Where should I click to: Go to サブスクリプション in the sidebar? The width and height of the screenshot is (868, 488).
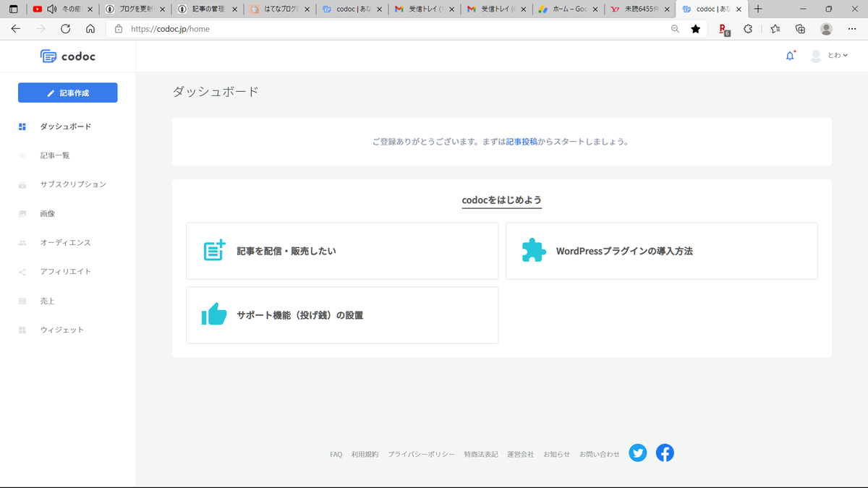(73, 184)
